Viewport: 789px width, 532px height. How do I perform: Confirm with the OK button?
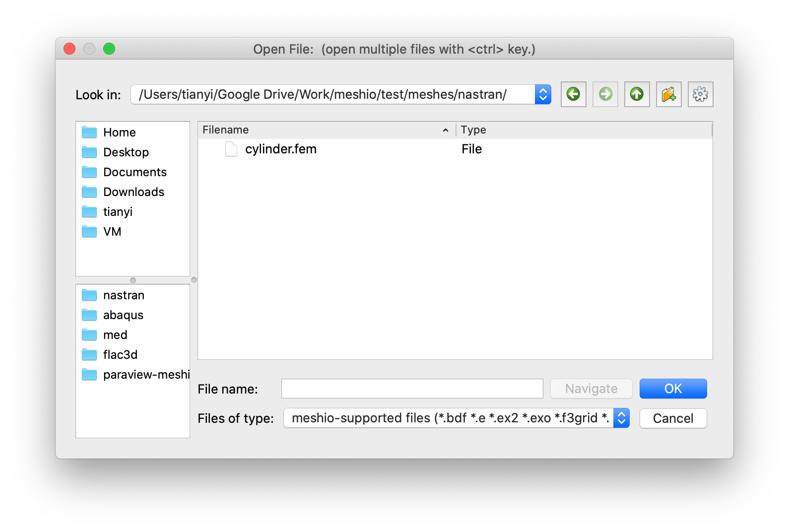coord(673,389)
